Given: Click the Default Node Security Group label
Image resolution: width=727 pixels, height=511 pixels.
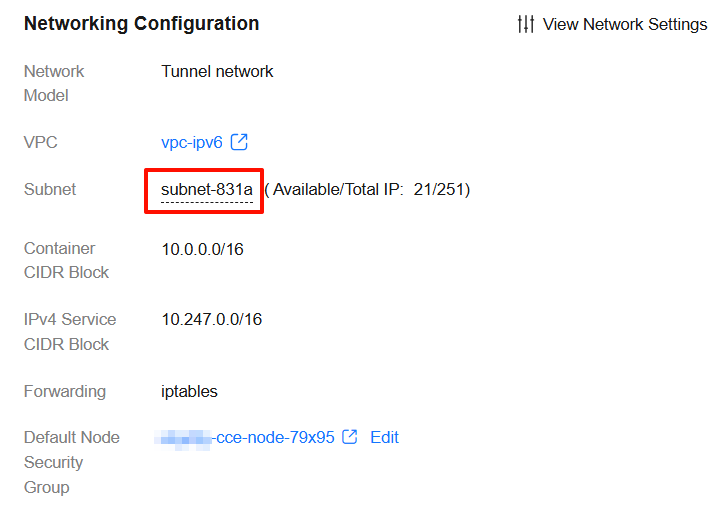Looking at the screenshot, I should pyautogui.click(x=71, y=462).
